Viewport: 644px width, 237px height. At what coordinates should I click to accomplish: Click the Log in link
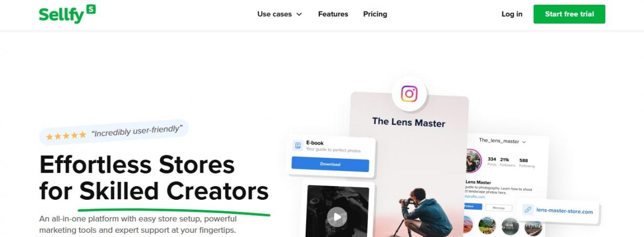[512, 14]
